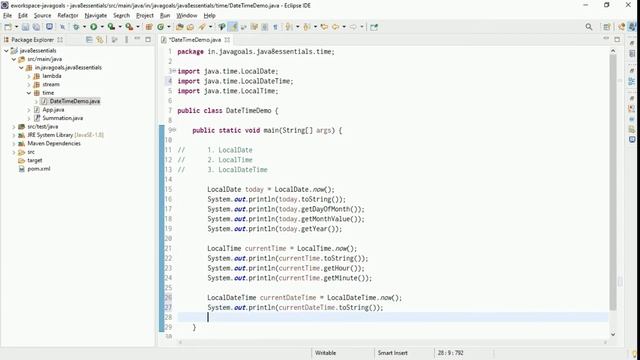Collapse the src/main/java folder
This screenshot has width=640, height=360.
click(14, 59)
